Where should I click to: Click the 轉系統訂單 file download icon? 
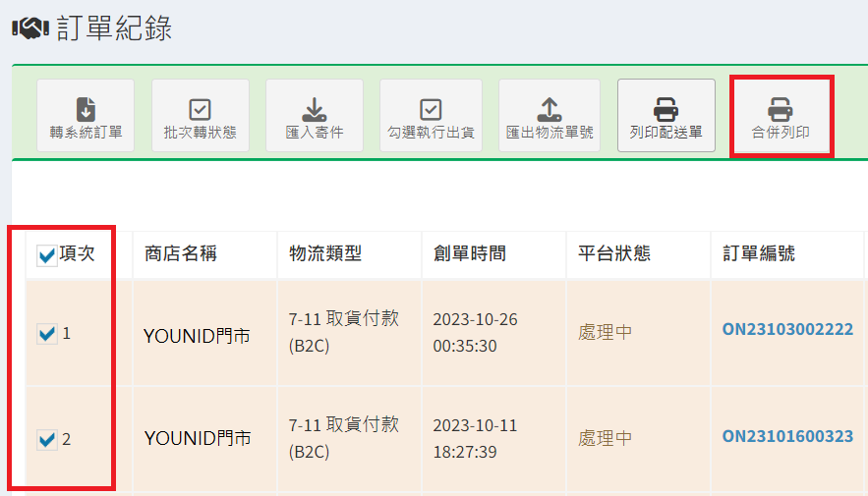[x=86, y=108]
